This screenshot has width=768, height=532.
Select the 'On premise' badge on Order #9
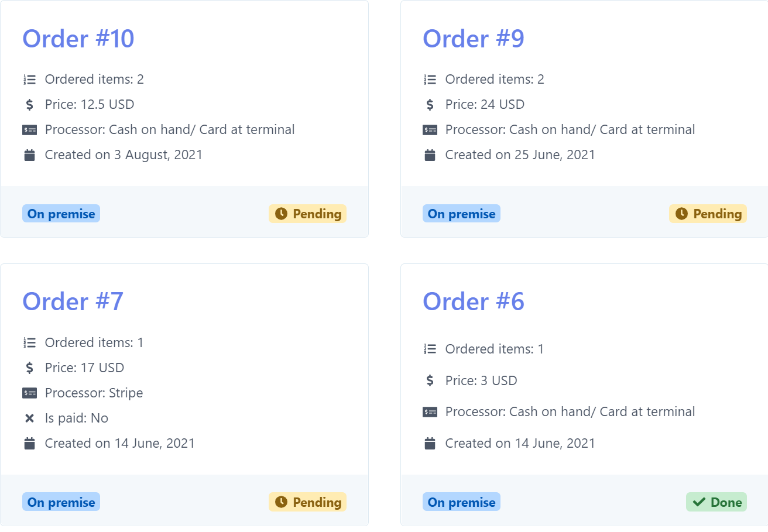tap(461, 213)
